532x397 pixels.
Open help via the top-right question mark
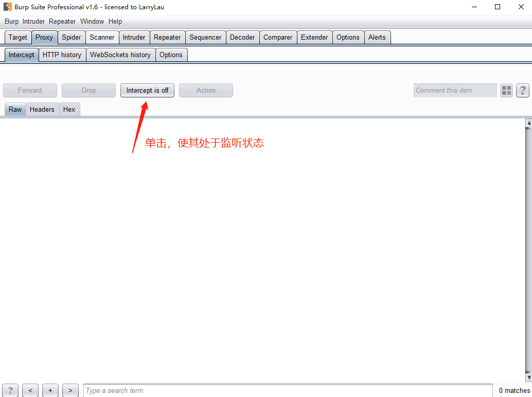[522, 91]
